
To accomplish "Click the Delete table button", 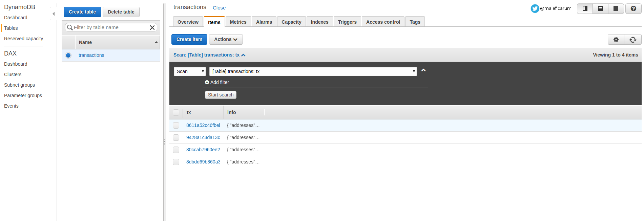I will point(121,12).
